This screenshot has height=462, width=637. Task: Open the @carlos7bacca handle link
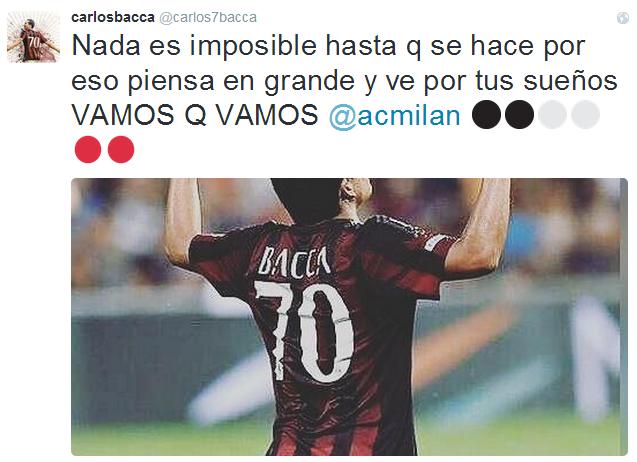pos(208,17)
